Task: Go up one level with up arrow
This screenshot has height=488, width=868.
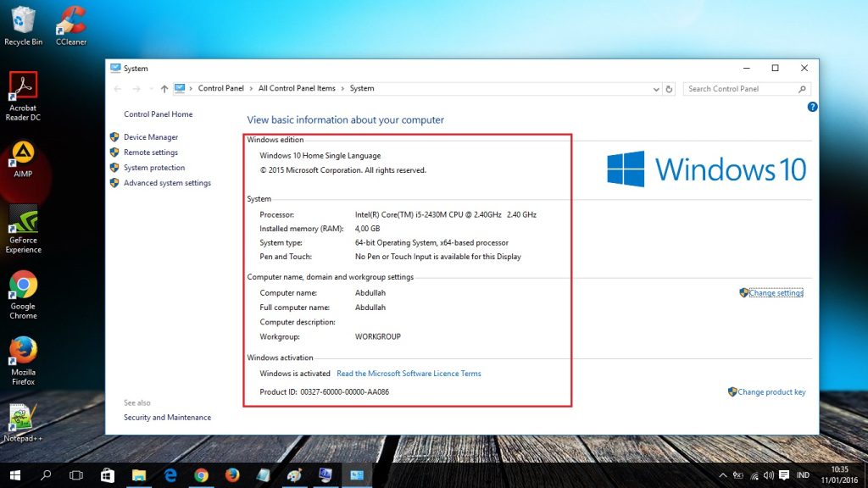Action: coord(164,89)
